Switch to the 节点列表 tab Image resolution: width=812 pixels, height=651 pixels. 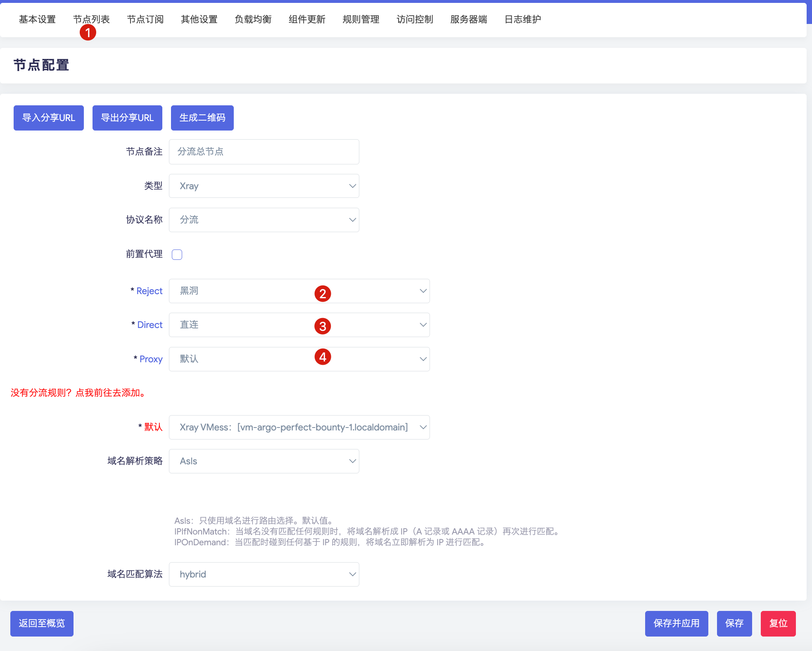[x=91, y=19]
